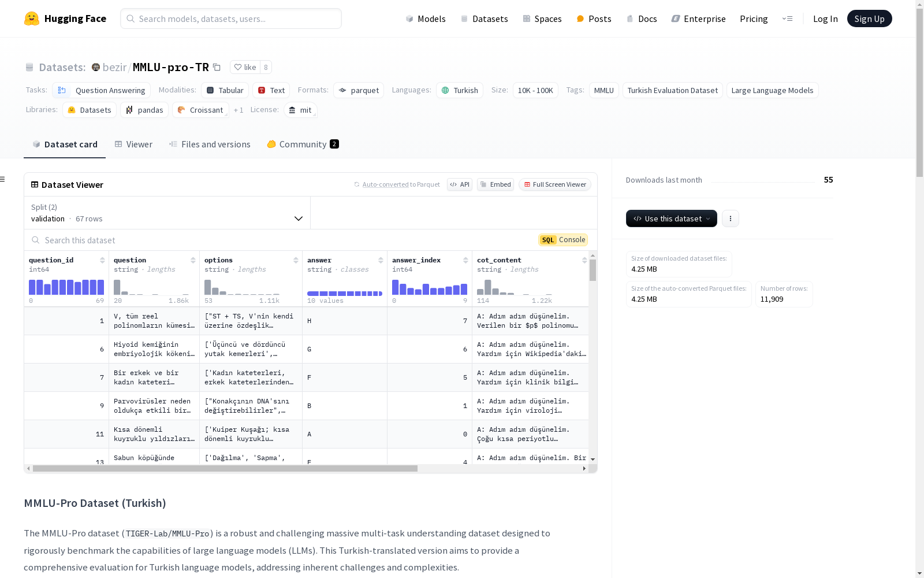Open the Community tab
The height and width of the screenshot is (578, 924).
pos(303,144)
